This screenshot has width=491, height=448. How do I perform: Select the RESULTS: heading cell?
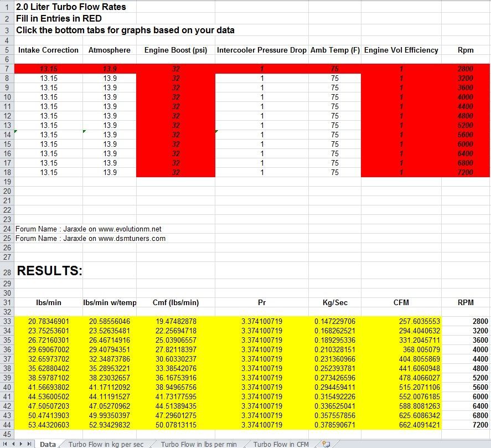pos(50,271)
